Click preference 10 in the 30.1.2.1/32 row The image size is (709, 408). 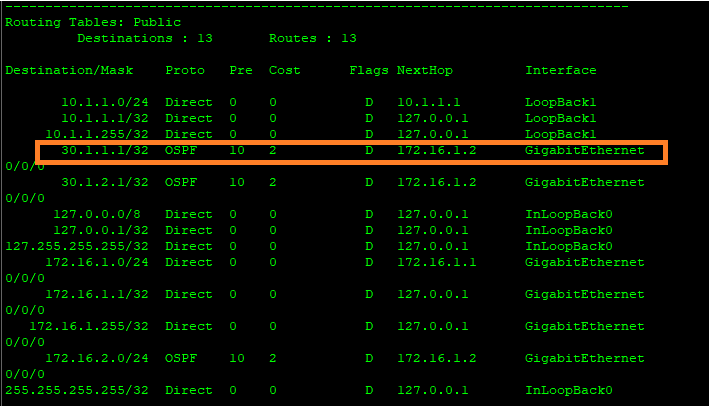[x=237, y=183]
